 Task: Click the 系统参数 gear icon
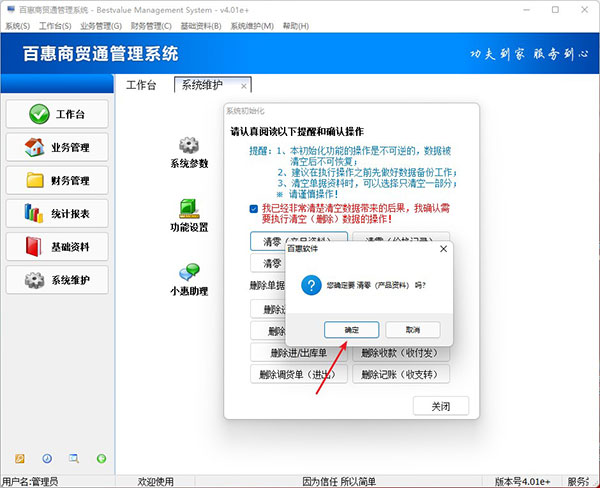[x=189, y=145]
